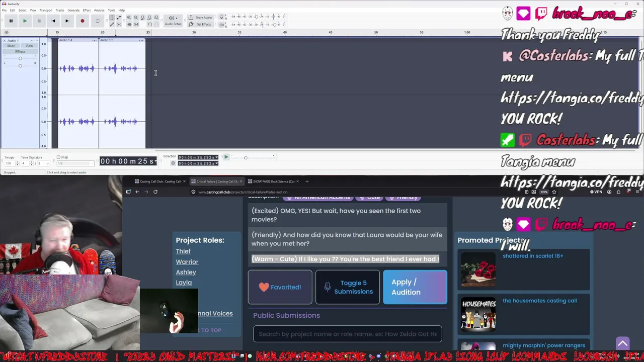Click the Zoom toggle icon
The image size is (644, 362).
(x=156, y=18)
